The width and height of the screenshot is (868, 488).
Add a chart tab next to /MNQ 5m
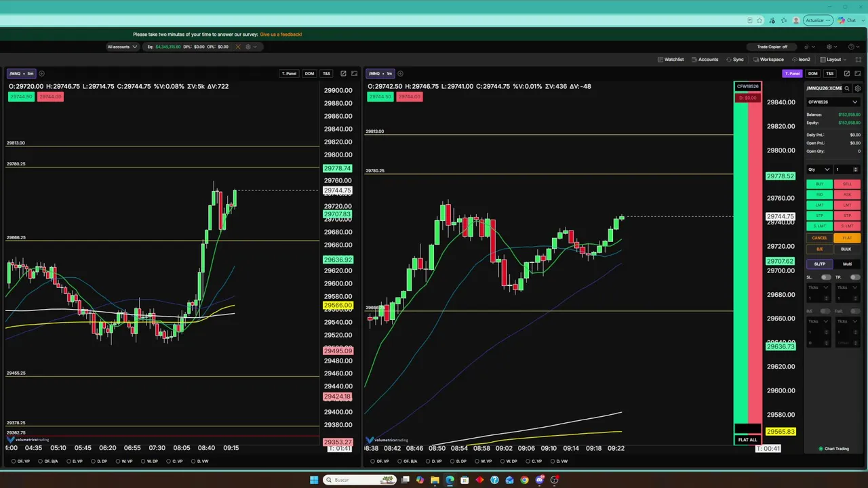[x=41, y=73]
